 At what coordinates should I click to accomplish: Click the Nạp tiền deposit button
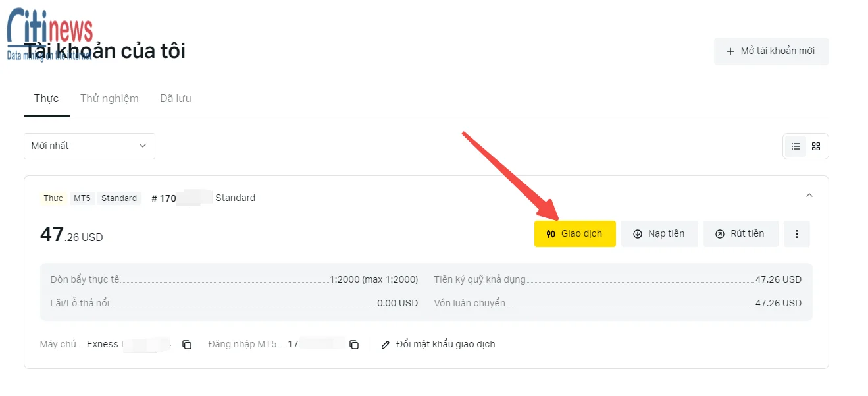pos(659,234)
